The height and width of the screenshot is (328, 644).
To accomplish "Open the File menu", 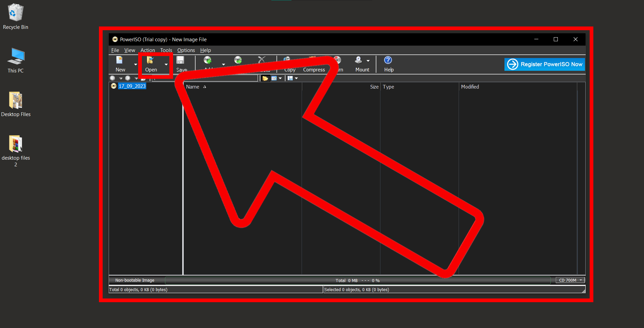I will click(115, 50).
